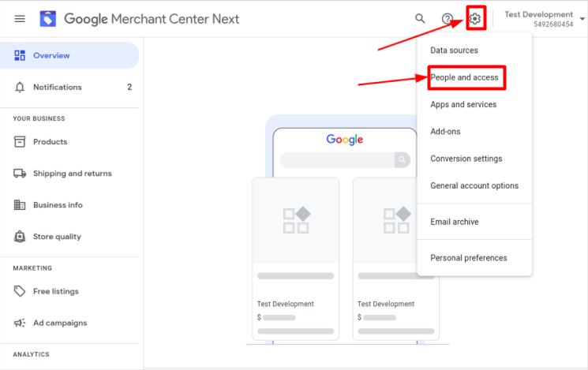Open the settings gear icon
Screen dimensions: 588x370
[x=475, y=18]
